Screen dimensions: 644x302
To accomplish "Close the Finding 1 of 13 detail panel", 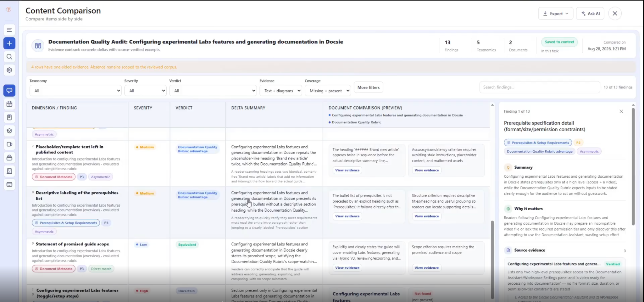I will [621, 111].
